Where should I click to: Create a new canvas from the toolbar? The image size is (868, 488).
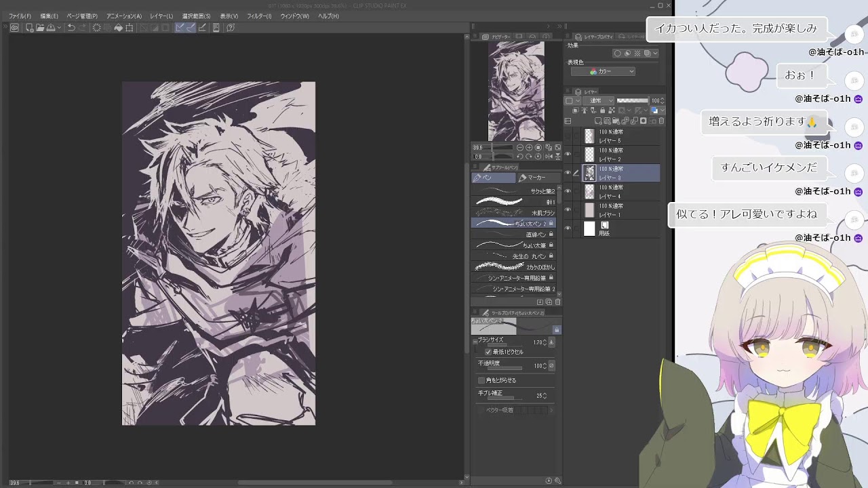[x=29, y=28]
